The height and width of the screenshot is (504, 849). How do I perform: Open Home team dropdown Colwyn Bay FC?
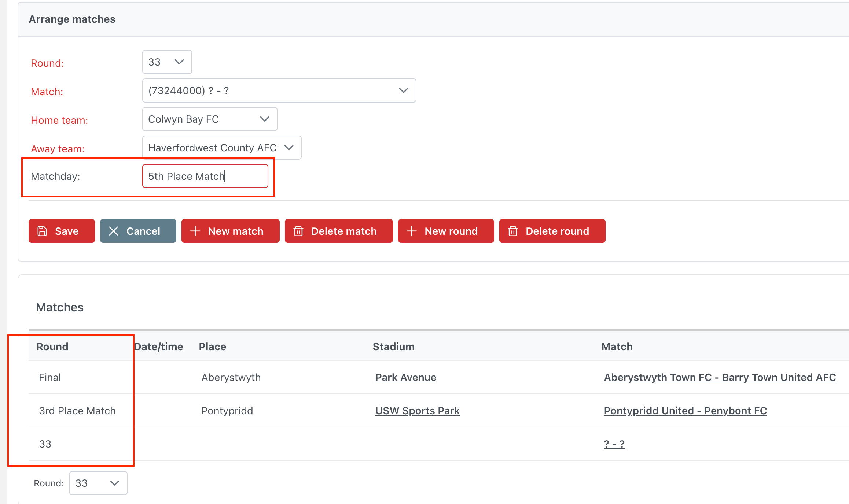[x=209, y=119]
